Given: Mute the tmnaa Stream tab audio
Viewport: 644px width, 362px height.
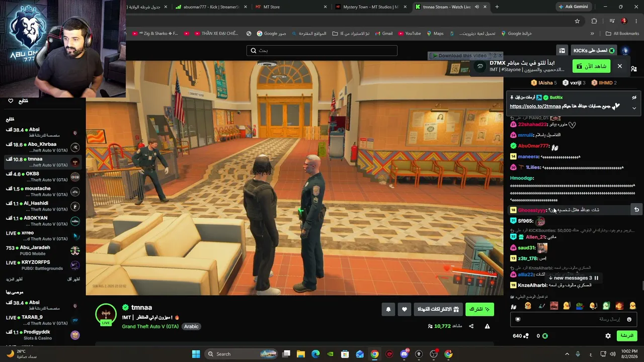Looking at the screenshot, I should pos(476,7).
